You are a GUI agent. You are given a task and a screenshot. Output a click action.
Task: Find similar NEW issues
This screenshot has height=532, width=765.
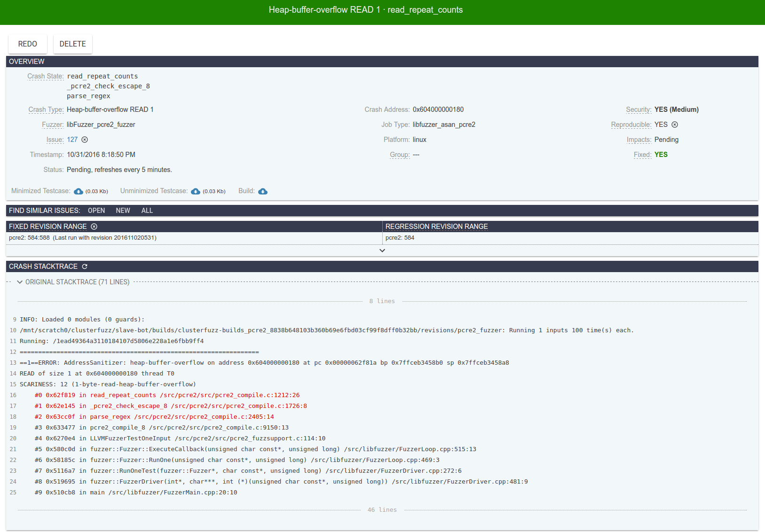click(x=123, y=211)
